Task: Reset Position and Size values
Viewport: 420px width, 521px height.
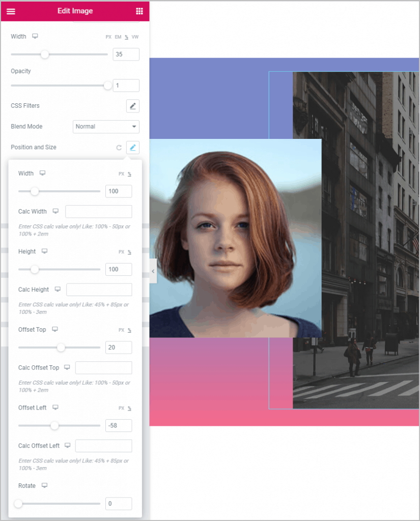Action: tap(119, 148)
